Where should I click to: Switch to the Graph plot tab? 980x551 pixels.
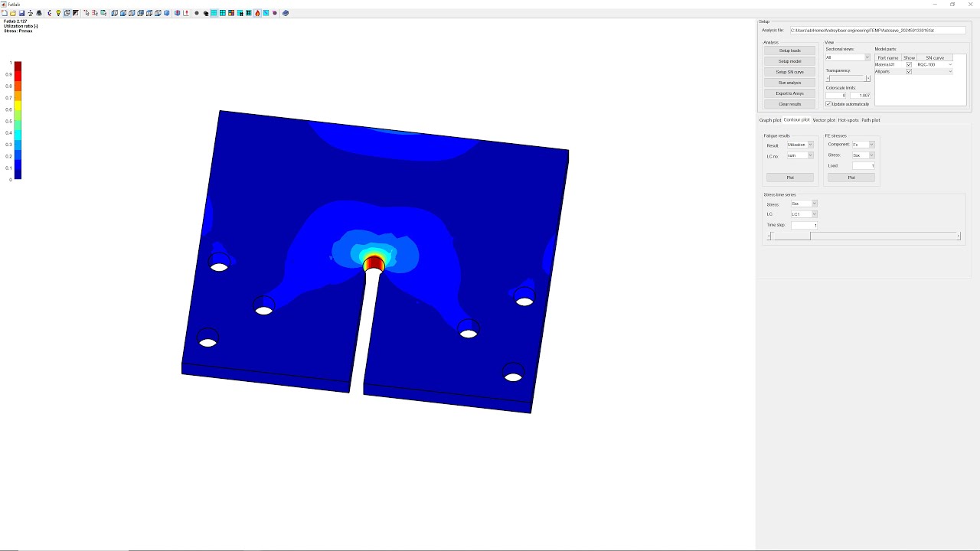point(770,120)
